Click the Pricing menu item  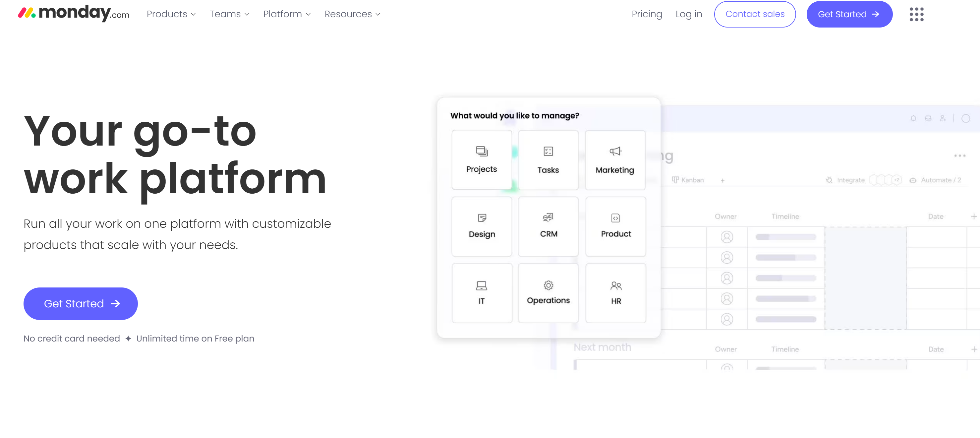click(646, 14)
